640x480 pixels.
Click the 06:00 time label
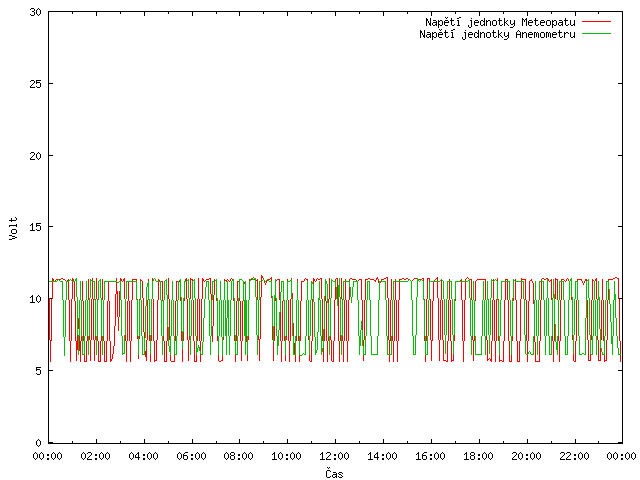click(x=191, y=456)
